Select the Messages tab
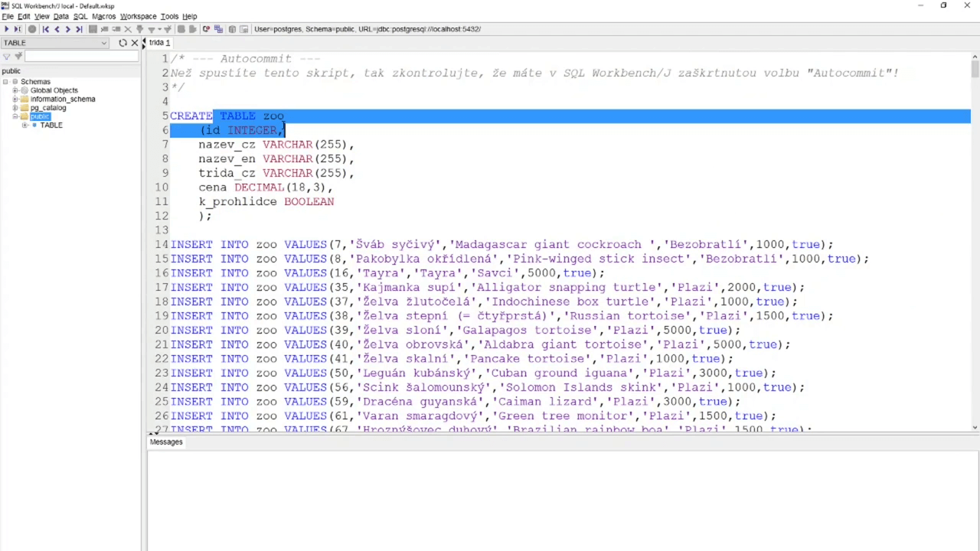 point(166,442)
